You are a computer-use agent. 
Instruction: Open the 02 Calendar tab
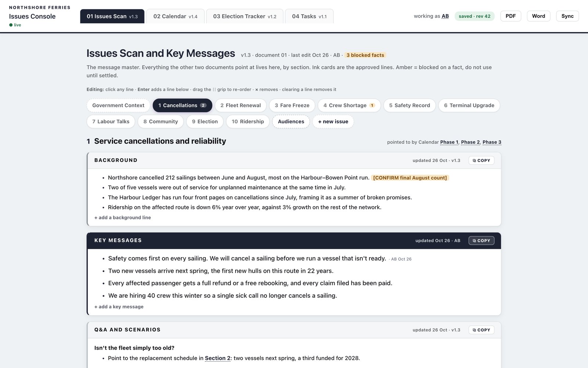point(175,16)
